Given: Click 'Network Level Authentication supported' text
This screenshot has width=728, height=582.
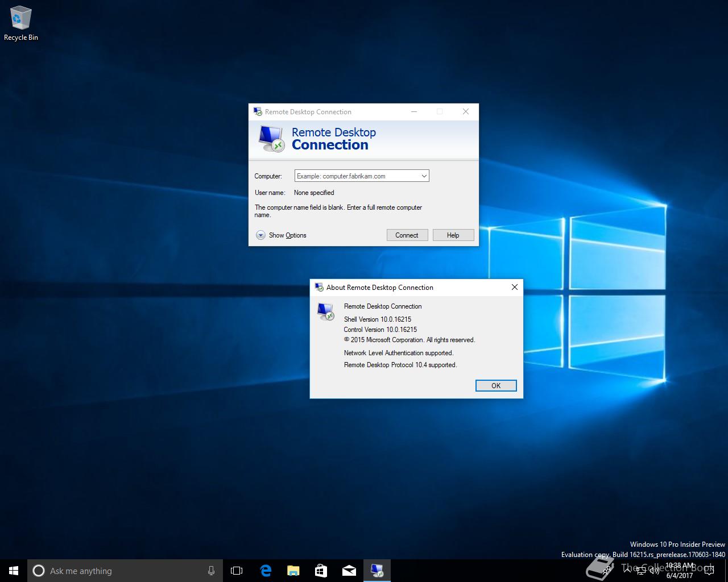Looking at the screenshot, I should coord(399,353).
